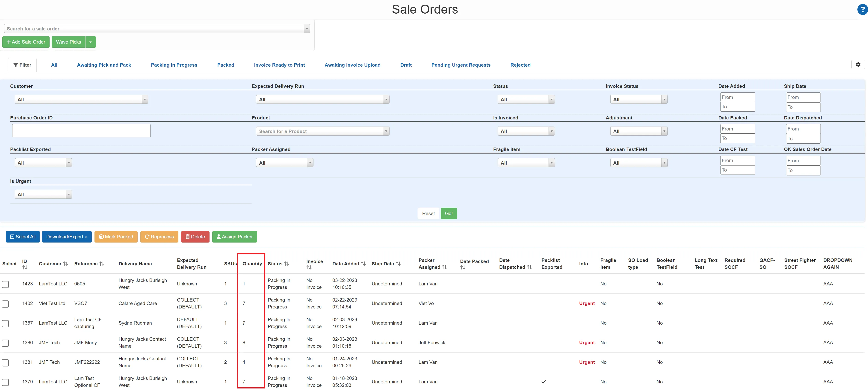Focus the Purchase Order ID input
The height and width of the screenshot is (391, 868).
click(x=81, y=131)
